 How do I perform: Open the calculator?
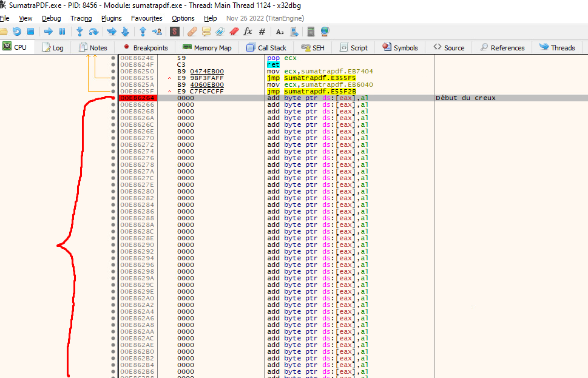[311, 32]
